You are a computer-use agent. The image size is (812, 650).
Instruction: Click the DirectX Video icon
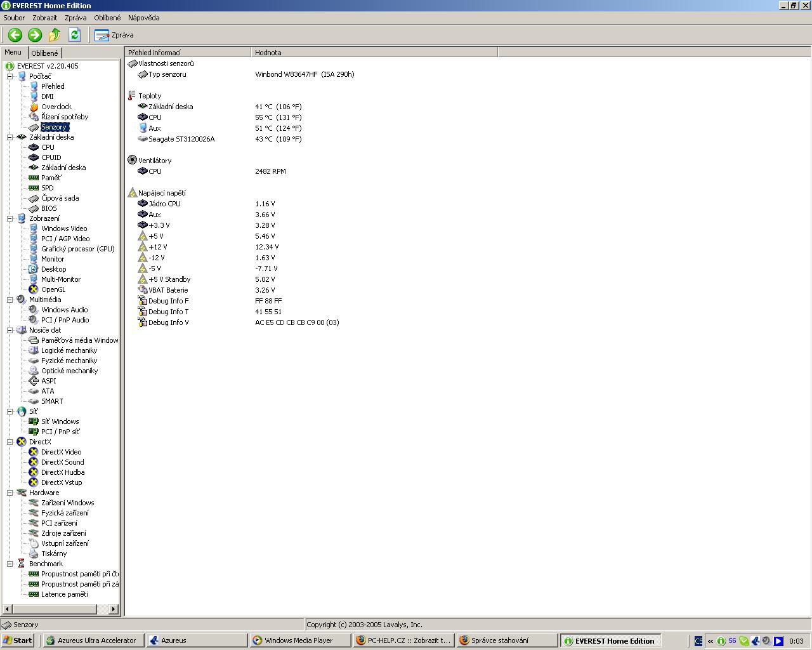click(x=34, y=452)
